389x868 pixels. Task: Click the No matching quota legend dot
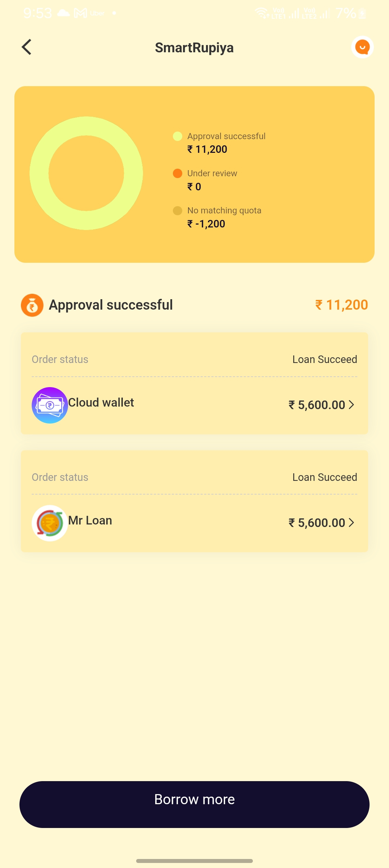178,211
